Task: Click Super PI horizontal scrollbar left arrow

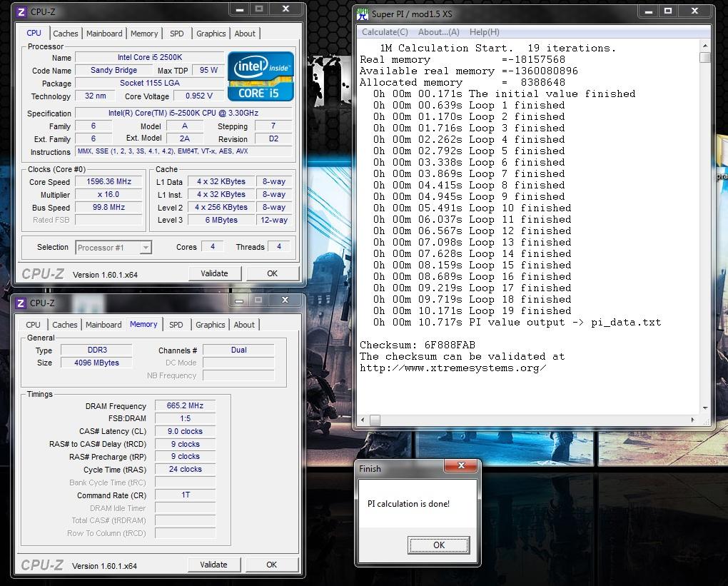Action: point(363,420)
